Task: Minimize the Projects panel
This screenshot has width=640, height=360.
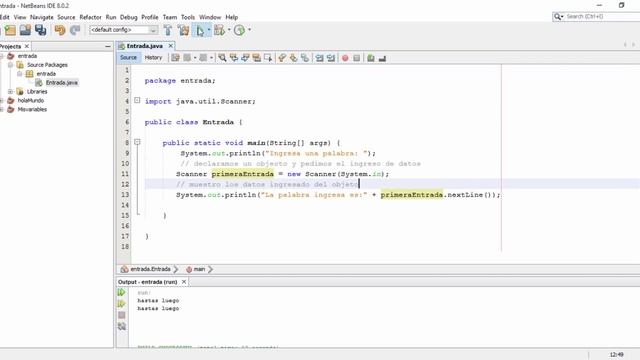Action: pyautogui.click(x=108, y=47)
